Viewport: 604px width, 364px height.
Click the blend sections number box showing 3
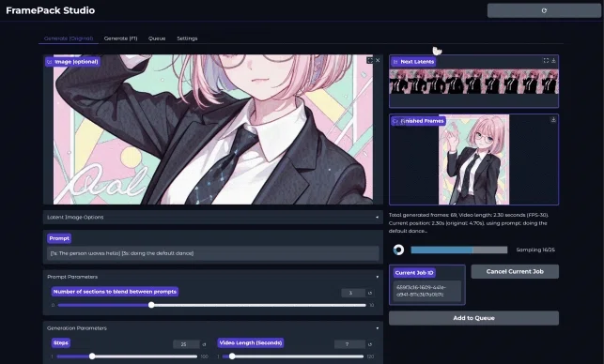[x=353, y=294]
